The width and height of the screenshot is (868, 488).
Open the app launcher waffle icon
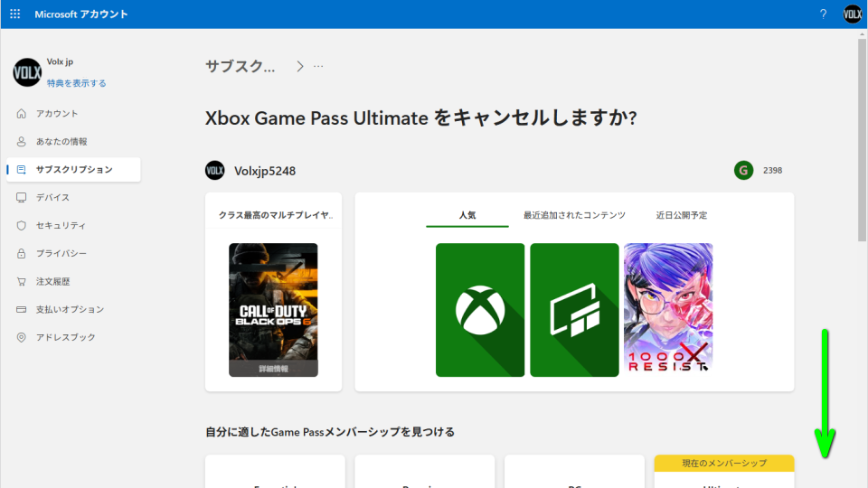14,14
